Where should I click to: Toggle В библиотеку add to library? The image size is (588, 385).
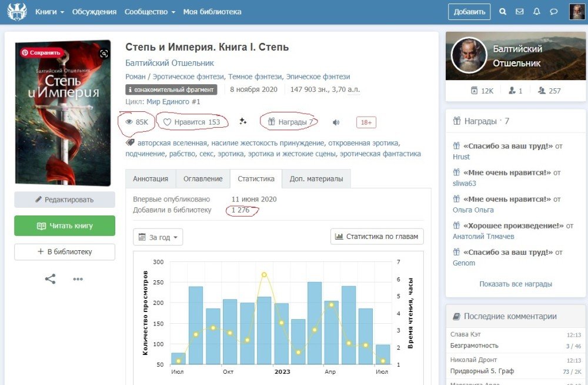click(65, 252)
